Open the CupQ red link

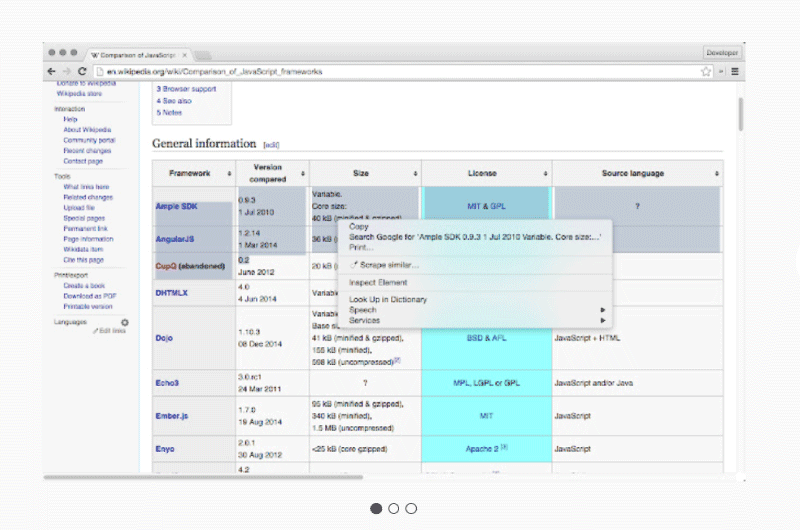click(166, 266)
